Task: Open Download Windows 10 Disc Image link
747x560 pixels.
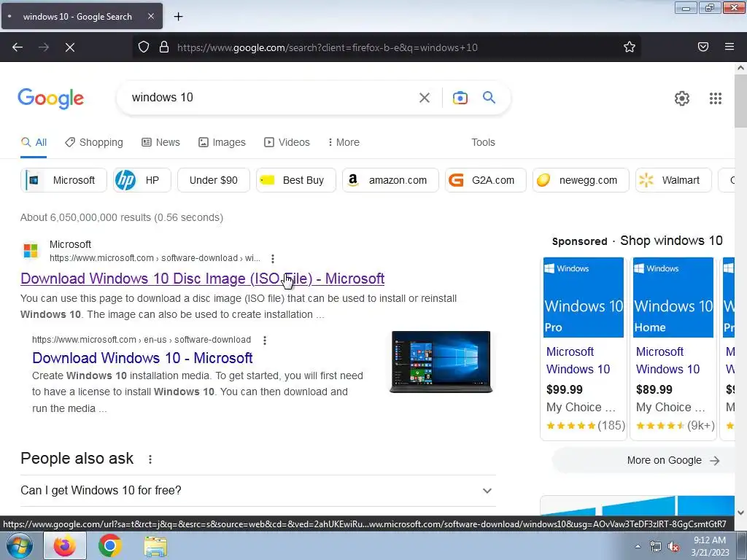Action: click(x=203, y=279)
